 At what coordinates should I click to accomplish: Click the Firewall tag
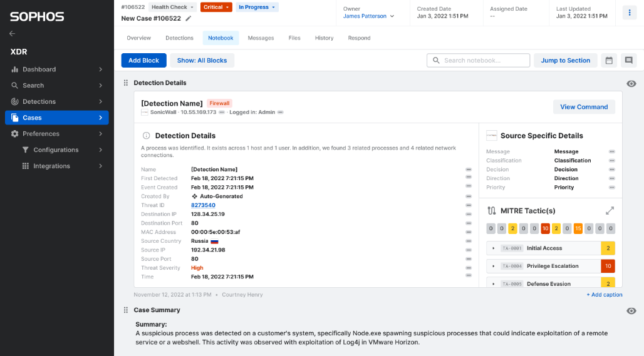tap(219, 103)
